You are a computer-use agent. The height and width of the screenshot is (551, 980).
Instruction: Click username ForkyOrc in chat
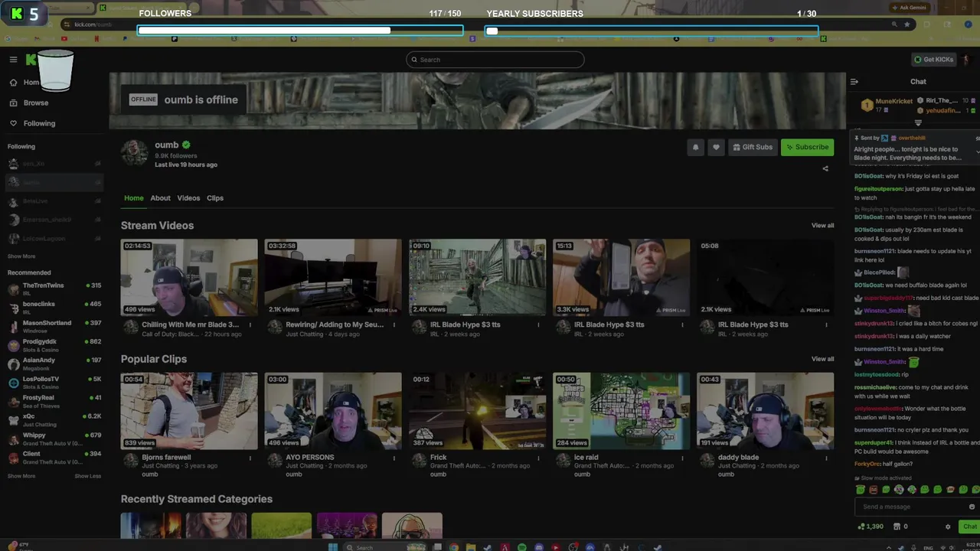(x=867, y=464)
